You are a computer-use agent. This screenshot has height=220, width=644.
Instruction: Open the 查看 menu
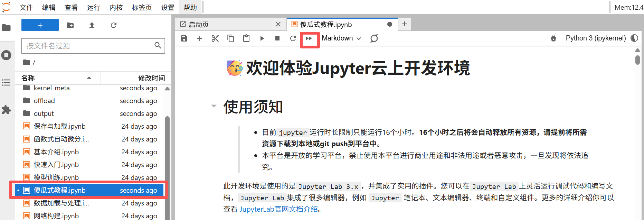[71, 7]
